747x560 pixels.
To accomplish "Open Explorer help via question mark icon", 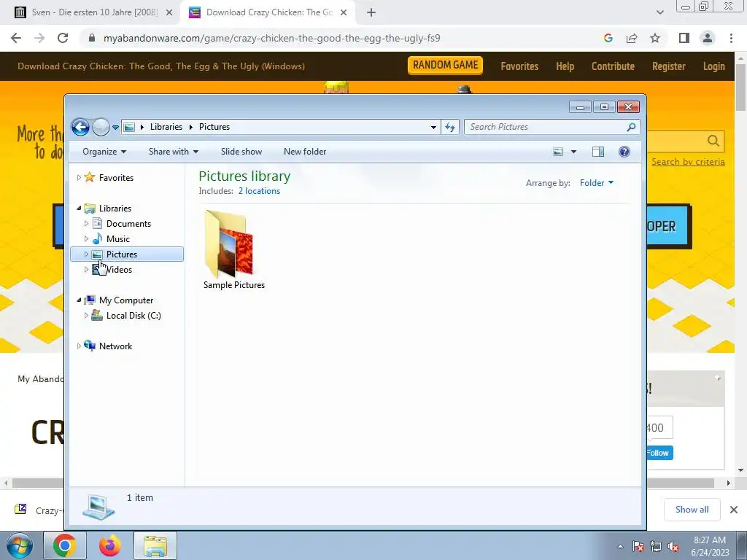I will [624, 152].
